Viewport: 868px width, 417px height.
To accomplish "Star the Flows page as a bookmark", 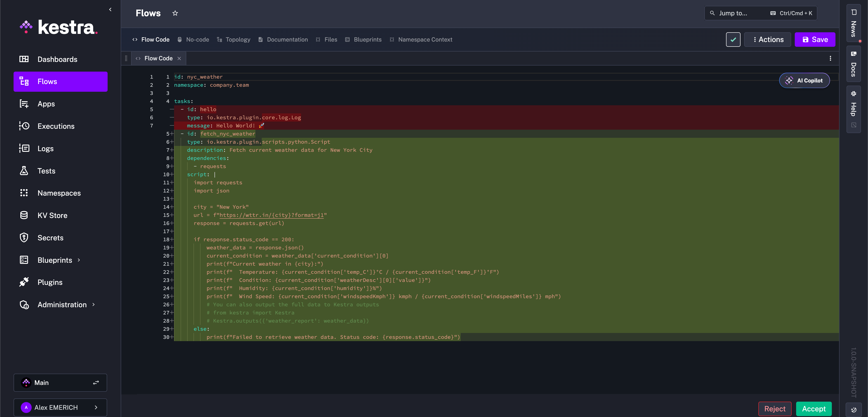I will [x=175, y=13].
